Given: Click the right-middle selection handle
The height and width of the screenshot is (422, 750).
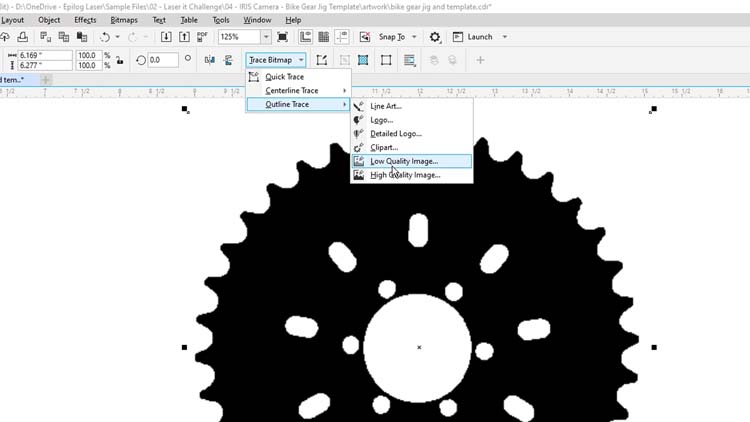Looking at the screenshot, I should pos(654,347).
